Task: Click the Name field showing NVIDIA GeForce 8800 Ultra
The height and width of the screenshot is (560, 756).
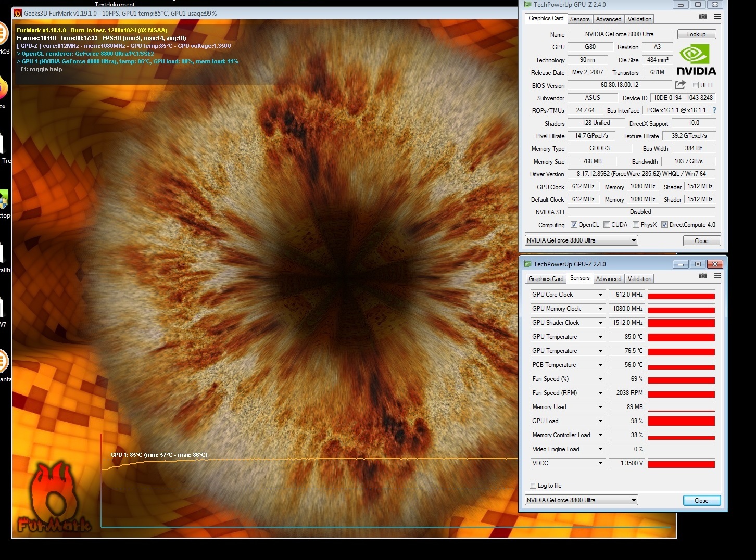Action: (620, 34)
